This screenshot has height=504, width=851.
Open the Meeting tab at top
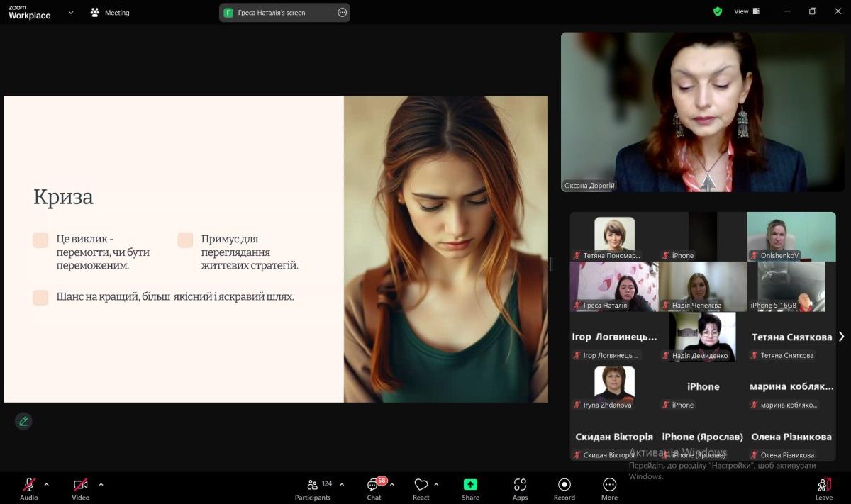(110, 12)
